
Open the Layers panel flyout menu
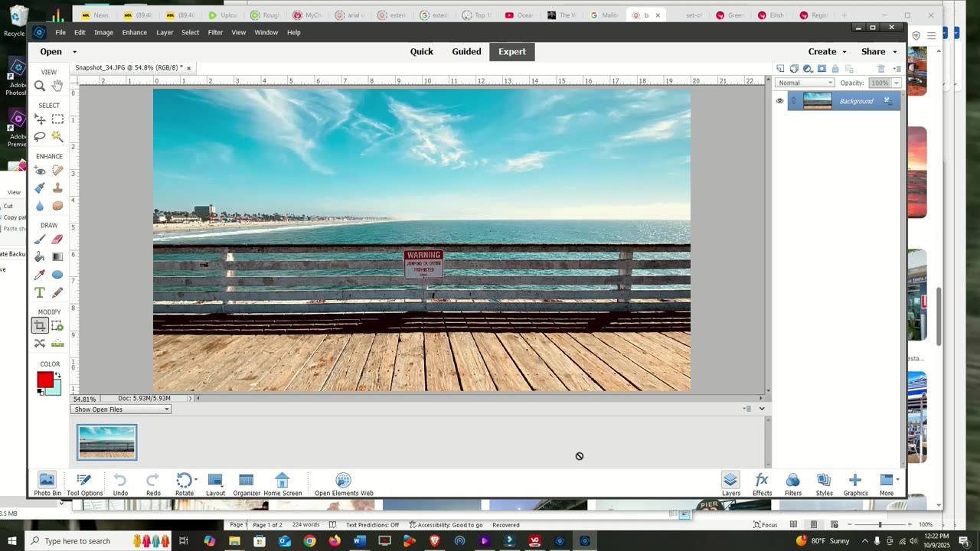point(897,68)
